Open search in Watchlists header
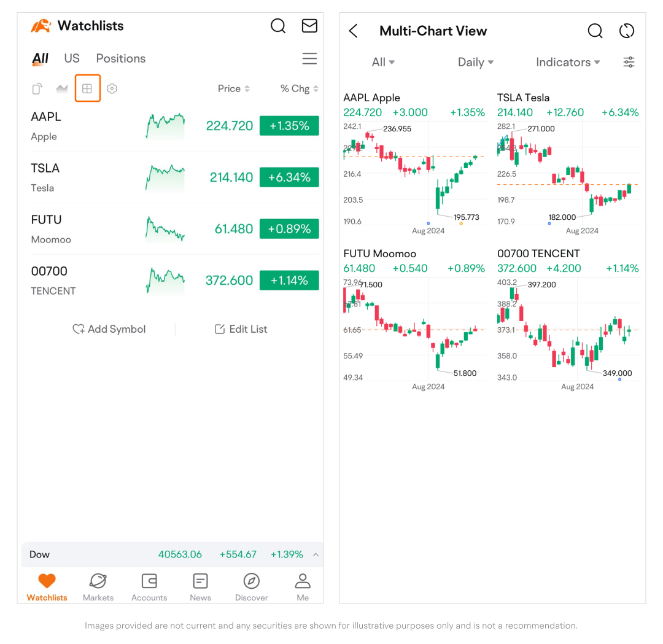663x644 pixels. click(278, 26)
